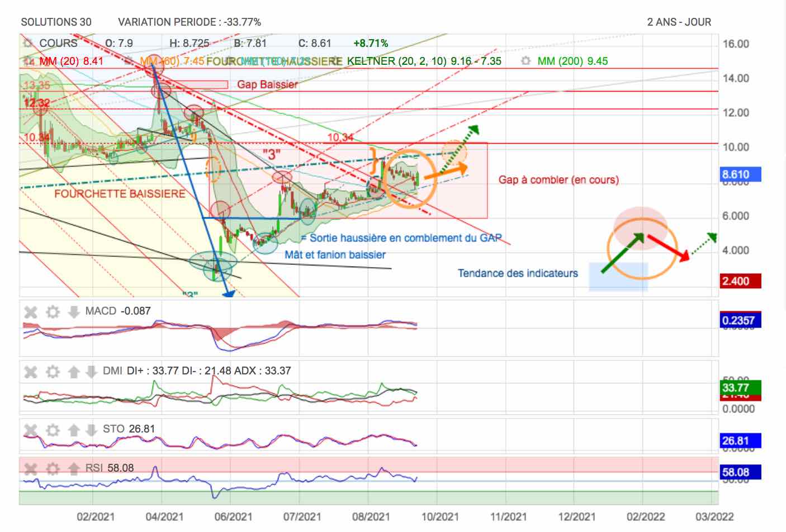Click the MM (200) 9.45 legend
Screen dimensions: 786x532
point(572,61)
